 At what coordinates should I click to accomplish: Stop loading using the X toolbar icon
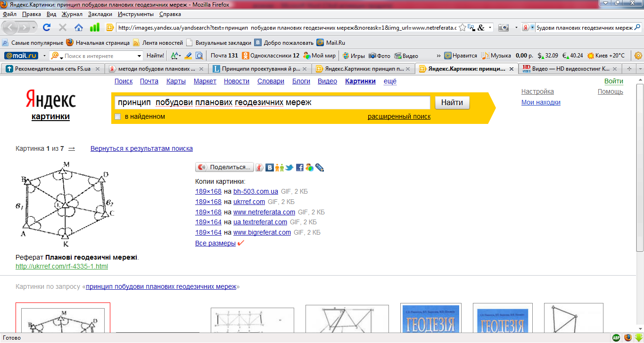(63, 27)
